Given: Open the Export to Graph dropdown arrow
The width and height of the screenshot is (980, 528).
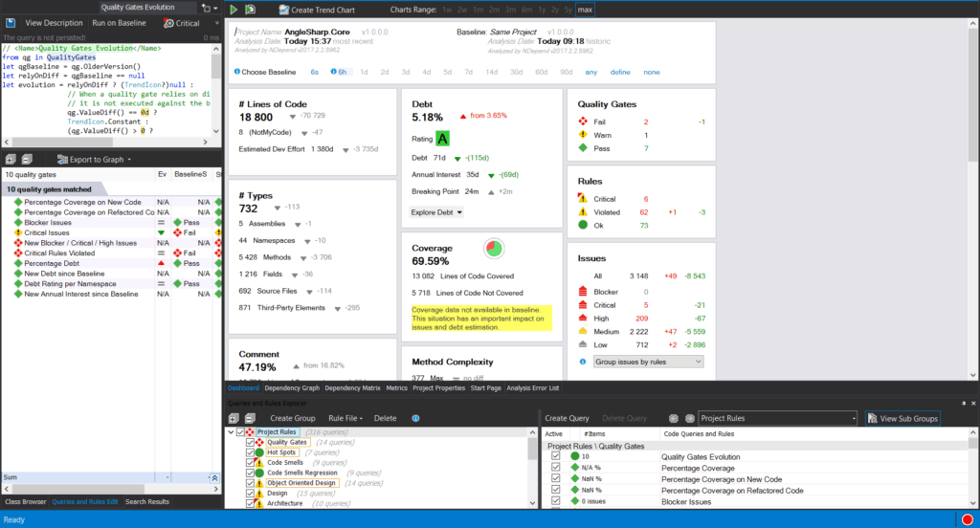Looking at the screenshot, I should [129, 160].
